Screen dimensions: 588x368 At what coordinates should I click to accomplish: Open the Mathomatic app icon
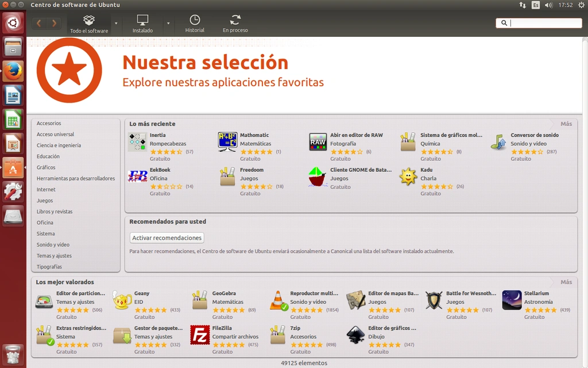[227, 142]
